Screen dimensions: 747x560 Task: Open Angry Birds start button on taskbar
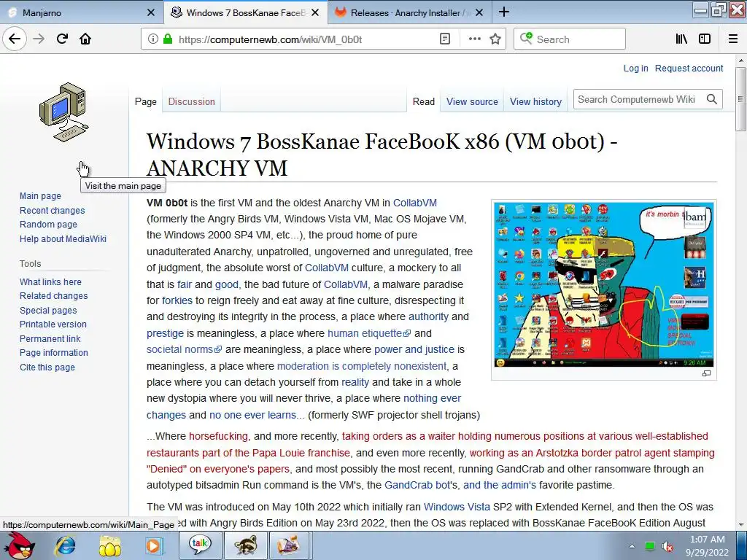18,545
